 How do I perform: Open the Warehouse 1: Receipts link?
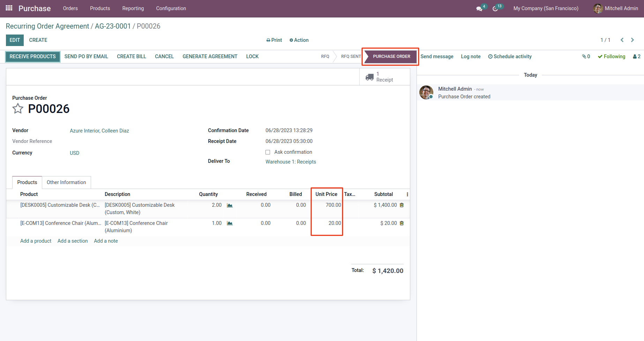point(291,162)
